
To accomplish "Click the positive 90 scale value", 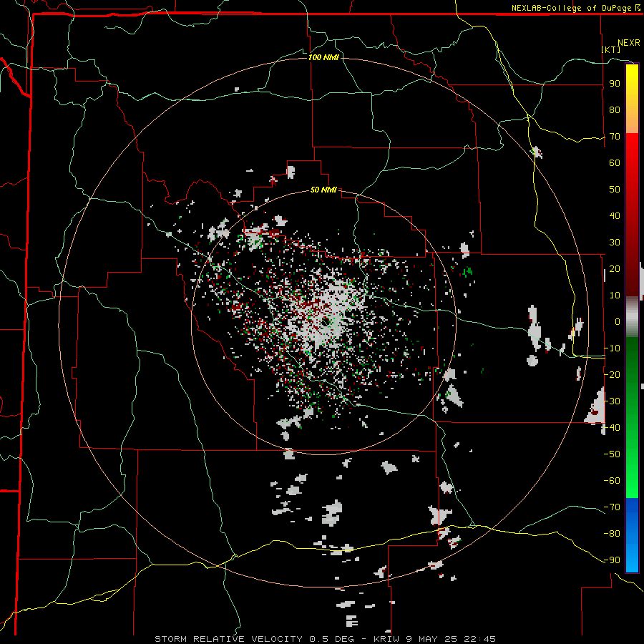I will 615,84.
